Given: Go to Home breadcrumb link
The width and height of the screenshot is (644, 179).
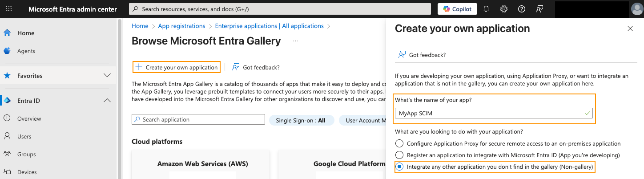Looking at the screenshot, I should pos(140,26).
